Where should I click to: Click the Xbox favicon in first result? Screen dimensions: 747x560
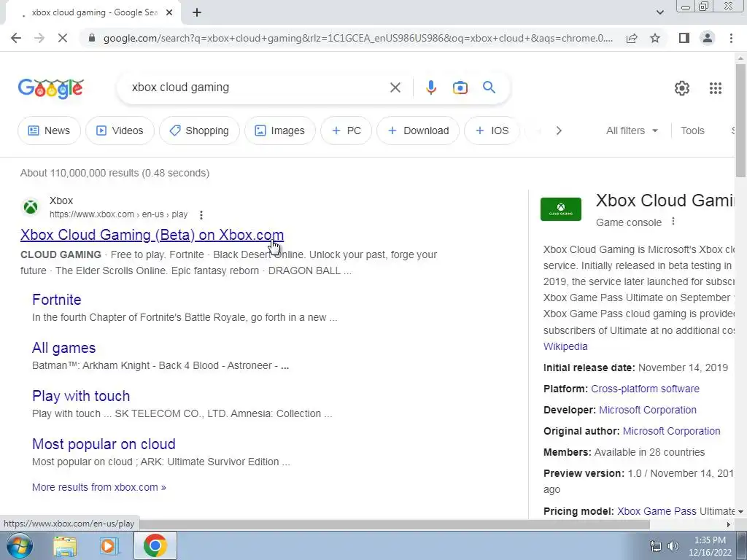[31, 207]
